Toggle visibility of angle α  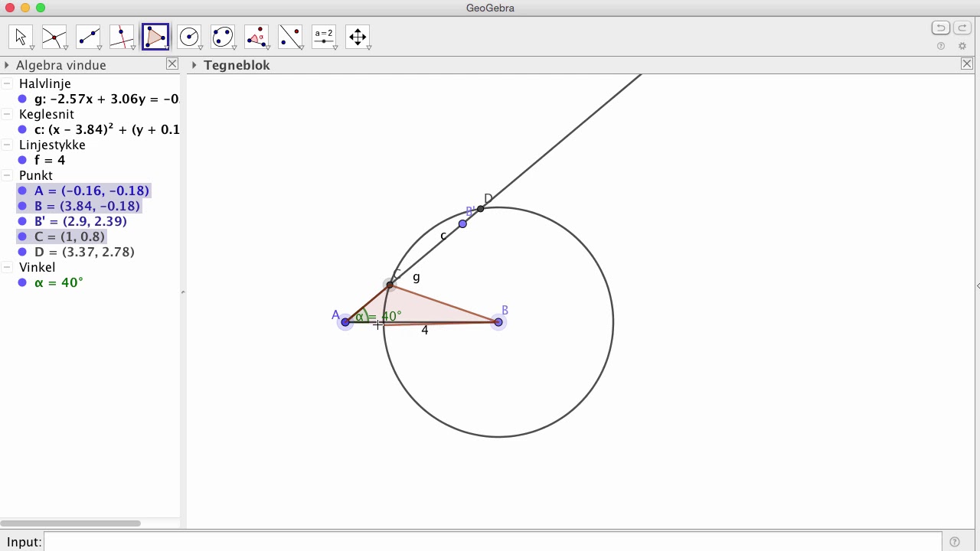[x=22, y=282]
